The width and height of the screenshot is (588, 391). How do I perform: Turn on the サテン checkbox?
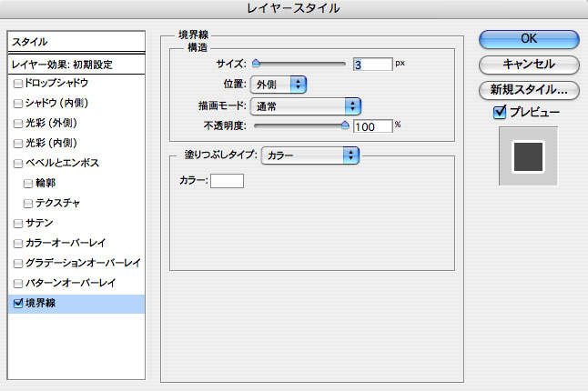tap(18, 223)
